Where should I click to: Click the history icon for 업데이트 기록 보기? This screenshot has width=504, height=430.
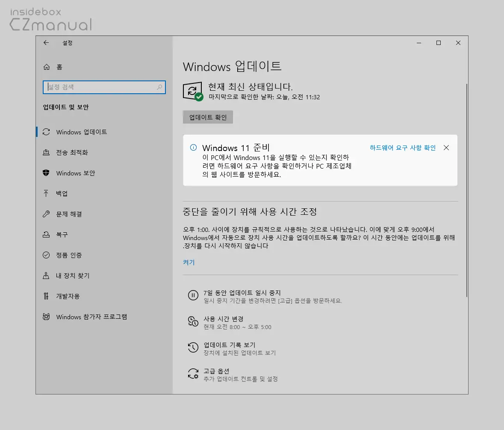193,347
